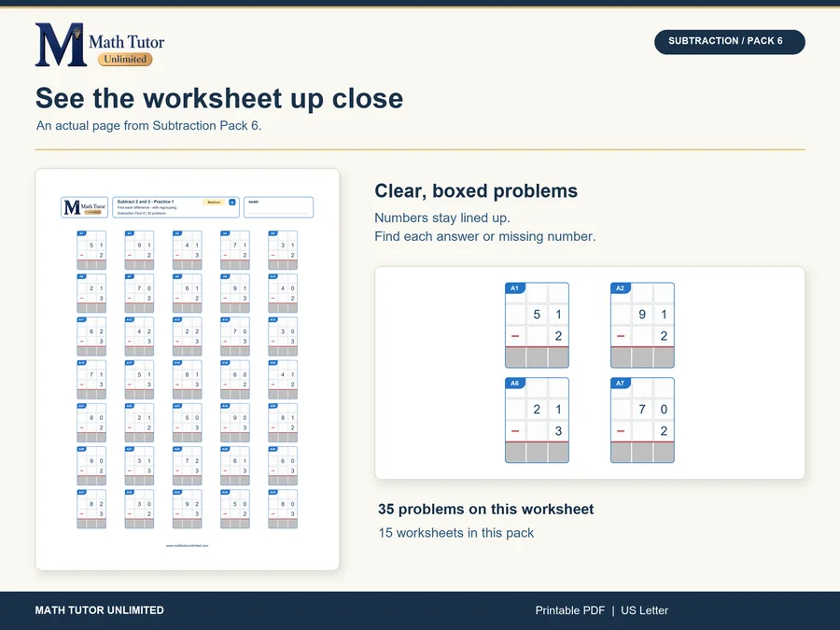
Task: Click the Math Tutor Unlimited logo
Action: pyautogui.click(x=100, y=45)
